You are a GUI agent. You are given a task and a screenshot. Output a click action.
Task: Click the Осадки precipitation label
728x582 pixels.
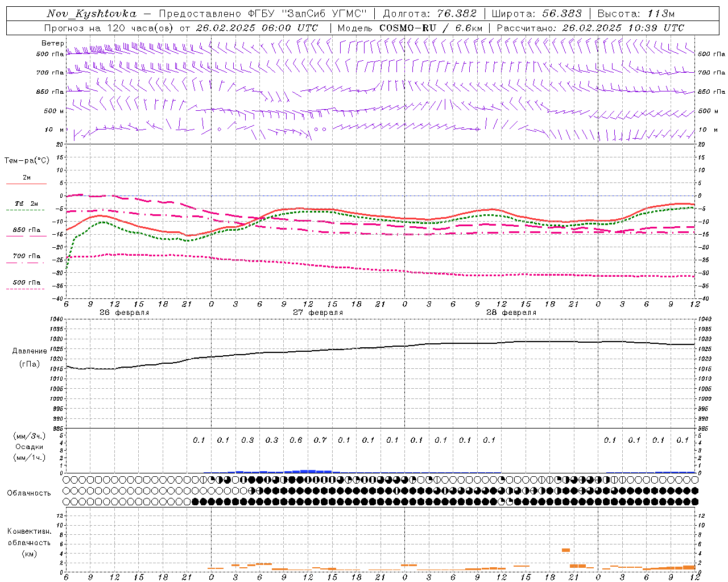(x=30, y=447)
